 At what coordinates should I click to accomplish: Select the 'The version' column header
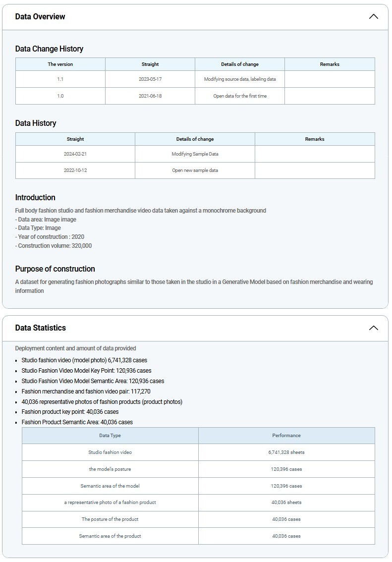tap(60, 64)
